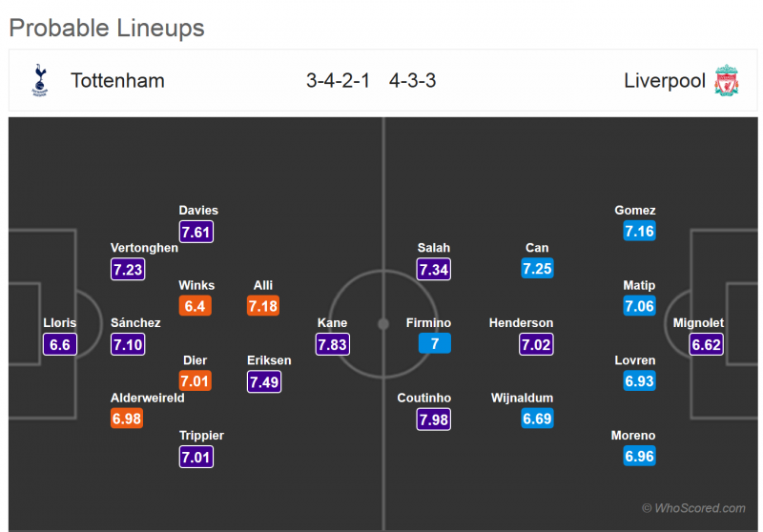Click Davies' 7.61 rating badge
Screen dimensions: 763x532
(196, 232)
